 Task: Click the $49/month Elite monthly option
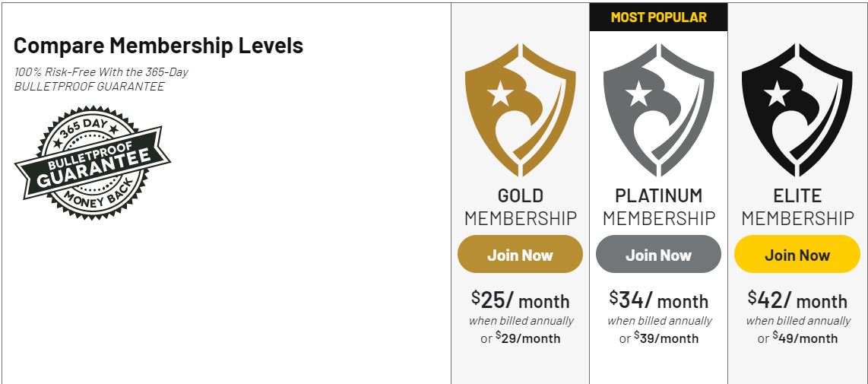[804, 338]
